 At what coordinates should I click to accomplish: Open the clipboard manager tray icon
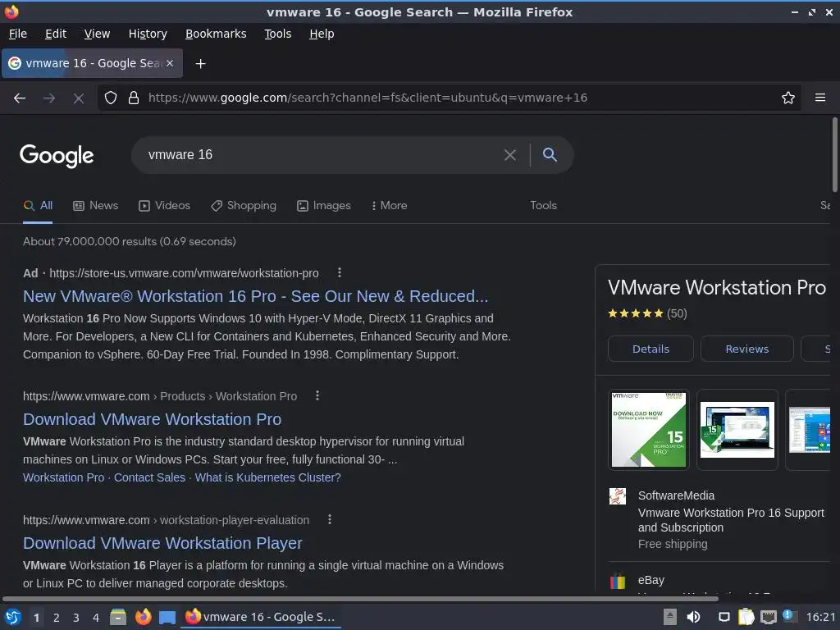[x=746, y=617]
